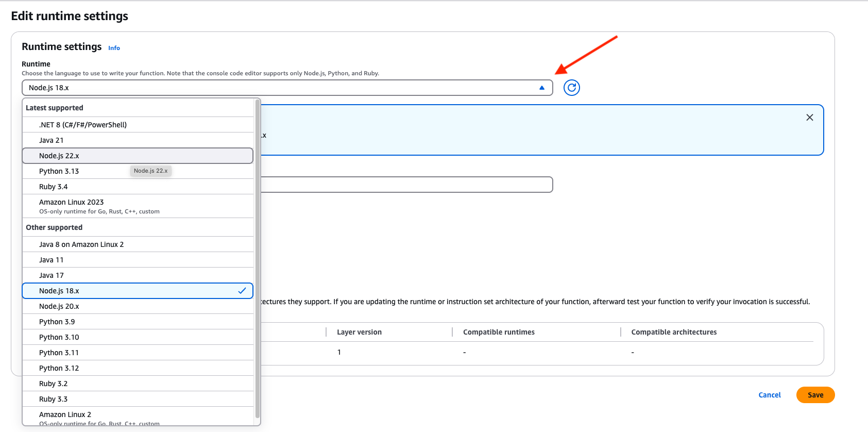Select Python 3.13 runtime
868x432 pixels.
pyautogui.click(x=138, y=171)
